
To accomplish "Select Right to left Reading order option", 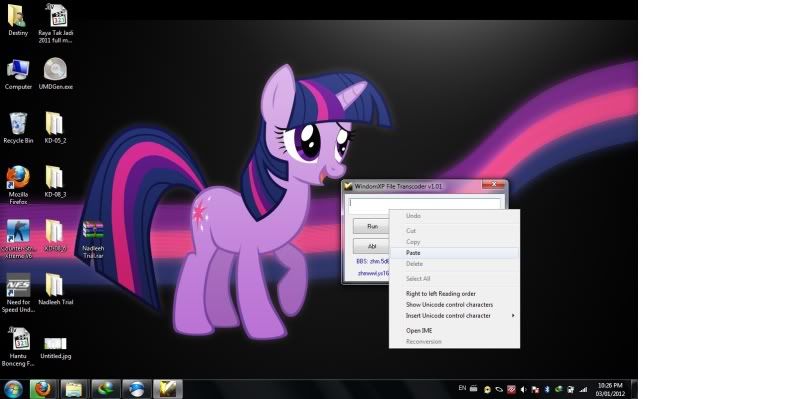I will coord(454,294).
